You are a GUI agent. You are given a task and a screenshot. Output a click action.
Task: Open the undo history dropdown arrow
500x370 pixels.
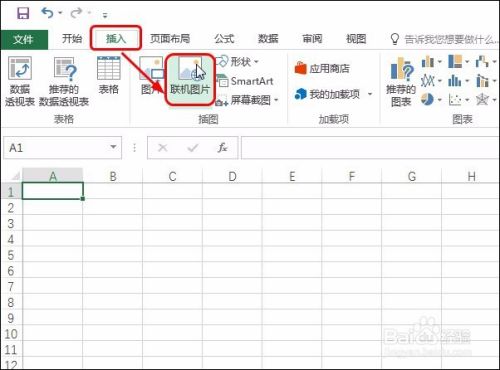click(x=60, y=13)
